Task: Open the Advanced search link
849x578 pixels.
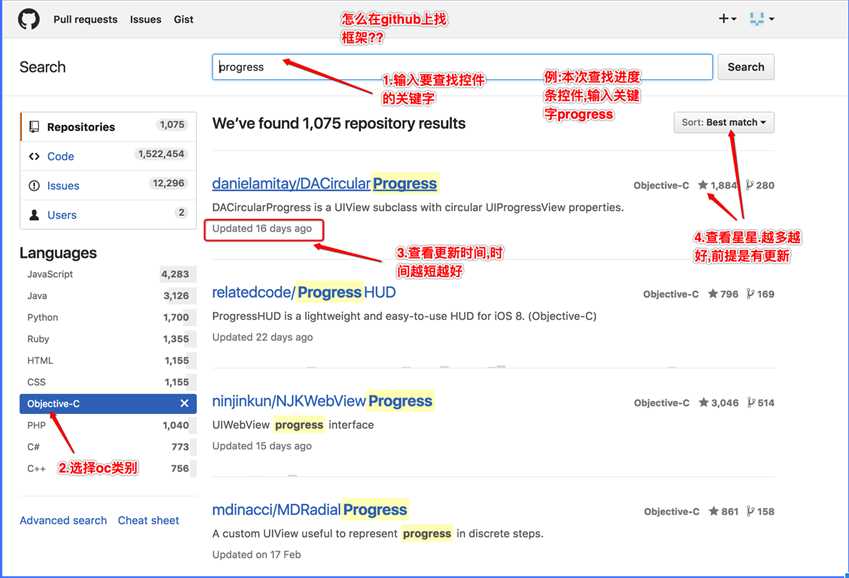Action: click(x=63, y=521)
